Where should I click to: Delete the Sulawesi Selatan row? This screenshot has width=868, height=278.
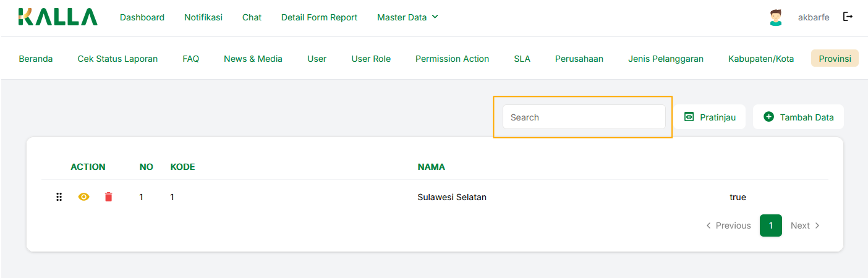(x=109, y=197)
